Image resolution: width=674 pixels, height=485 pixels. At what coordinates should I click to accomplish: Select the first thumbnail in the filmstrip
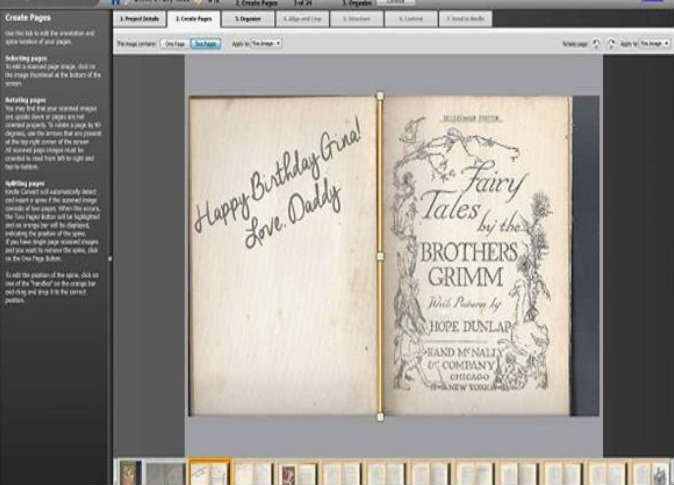point(130,473)
